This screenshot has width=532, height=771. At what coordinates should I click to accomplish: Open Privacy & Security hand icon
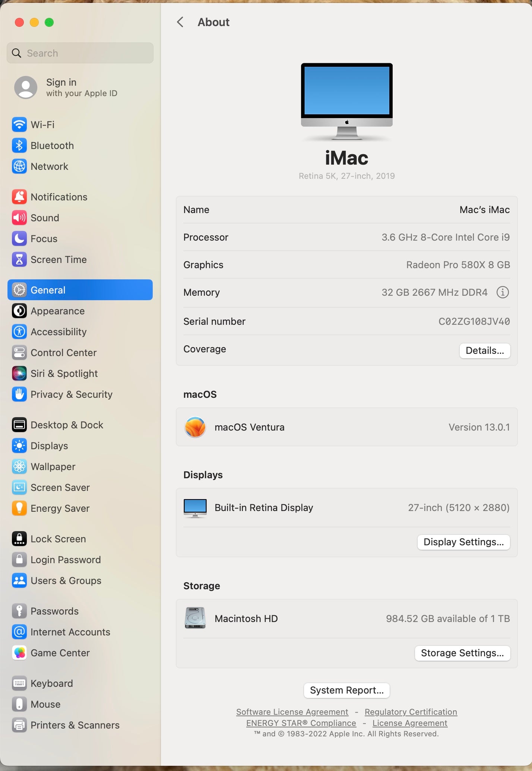19,394
